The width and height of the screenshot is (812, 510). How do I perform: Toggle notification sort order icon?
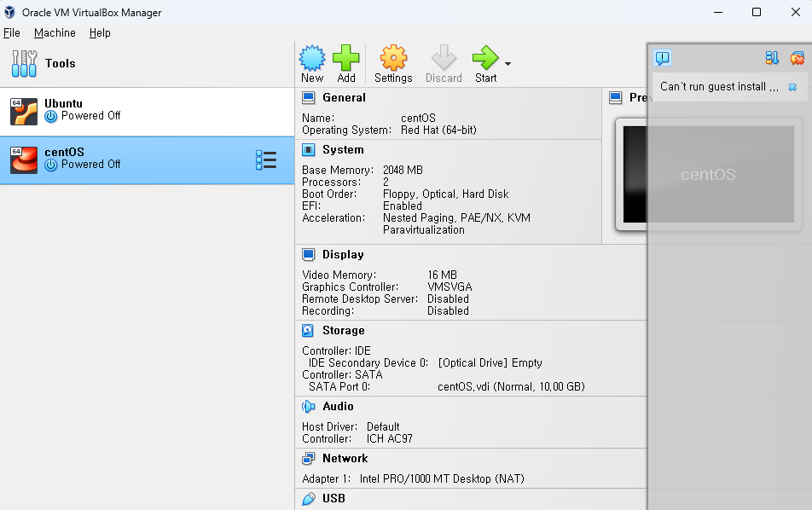point(772,57)
